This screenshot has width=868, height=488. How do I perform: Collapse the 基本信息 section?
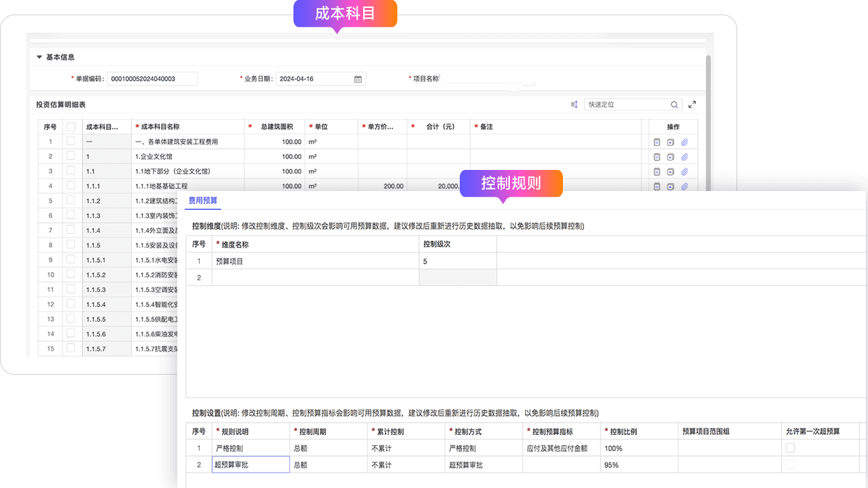pyautogui.click(x=39, y=57)
